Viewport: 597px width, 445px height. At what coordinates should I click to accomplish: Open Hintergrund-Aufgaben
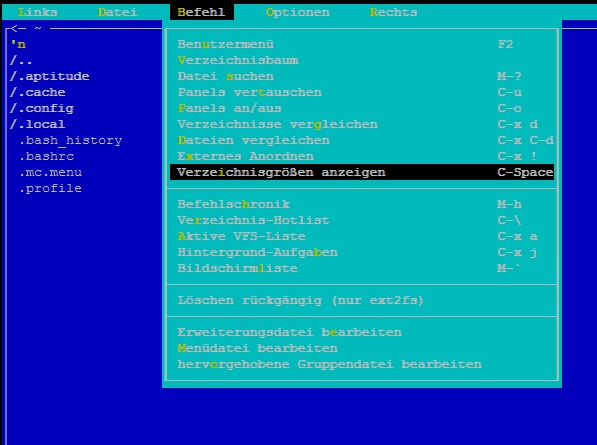(x=362, y=252)
